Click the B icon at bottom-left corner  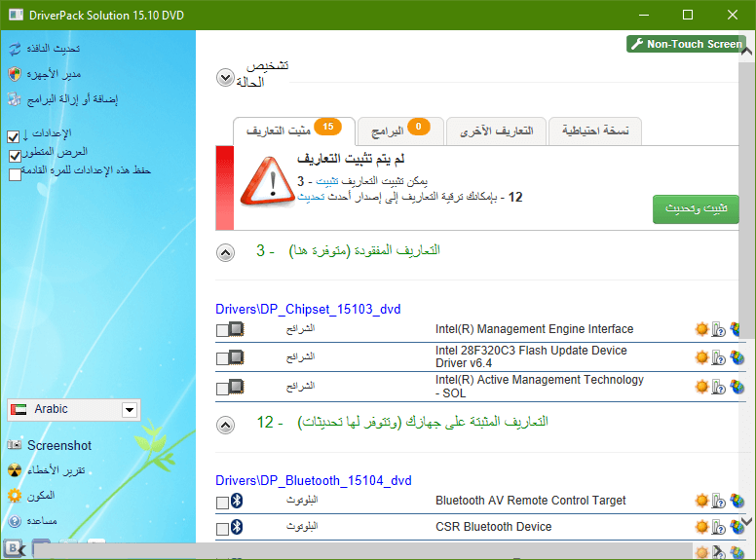(x=14, y=548)
